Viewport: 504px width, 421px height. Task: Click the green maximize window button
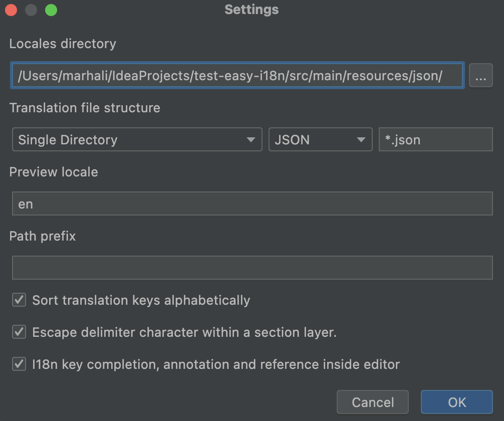(51, 10)
